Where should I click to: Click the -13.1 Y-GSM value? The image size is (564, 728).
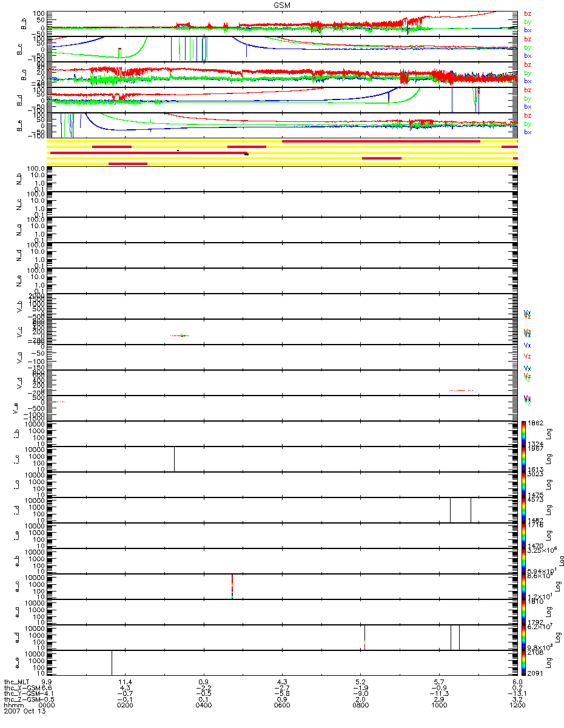518,694
